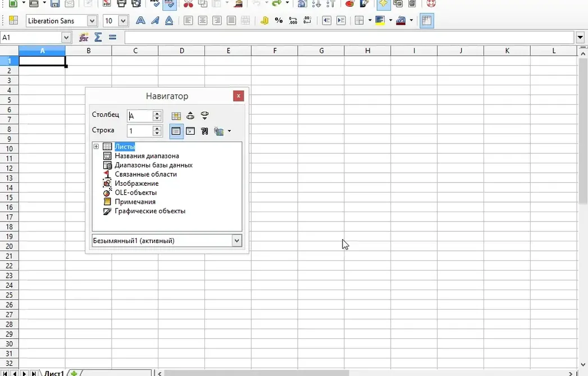Viewport: 588px width, 376px height.
Task: Sort descending toolbar icon
Action: point(331,4)
